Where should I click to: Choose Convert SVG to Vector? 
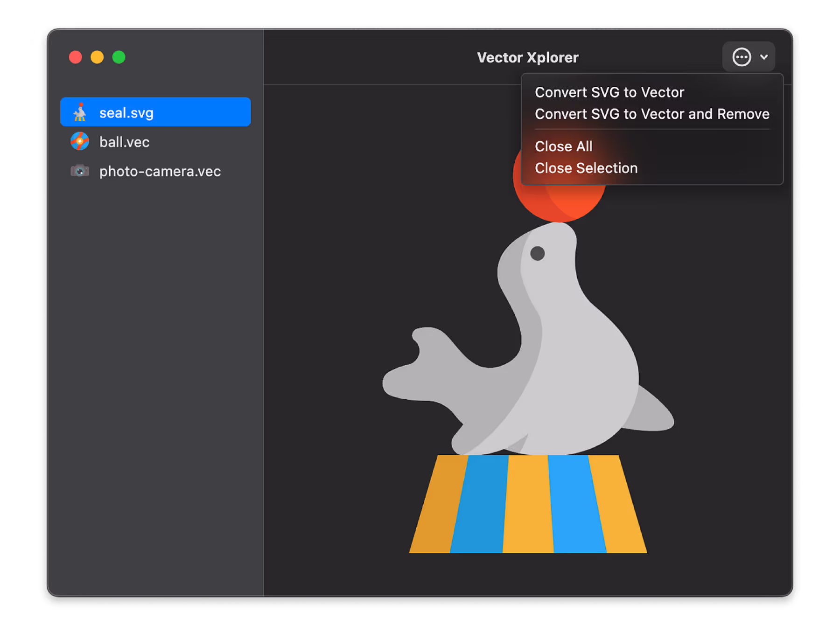coord(609,92)
